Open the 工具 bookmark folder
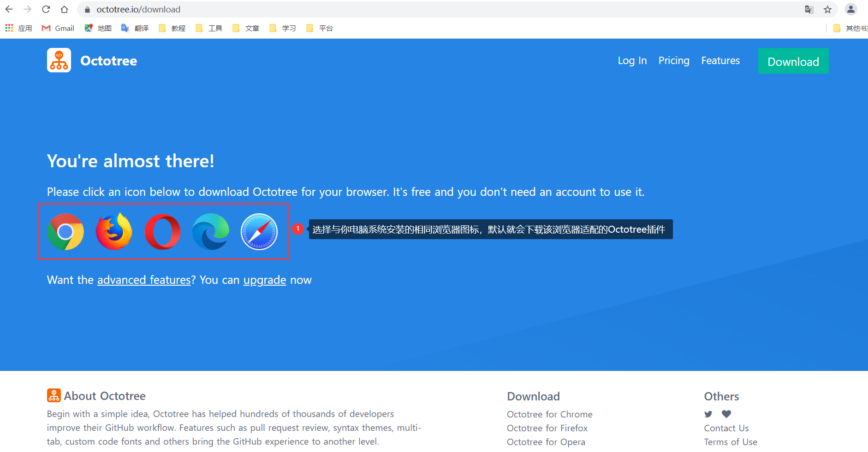The width and height of the screenshot is (868, 452). (x=209, y=28)
